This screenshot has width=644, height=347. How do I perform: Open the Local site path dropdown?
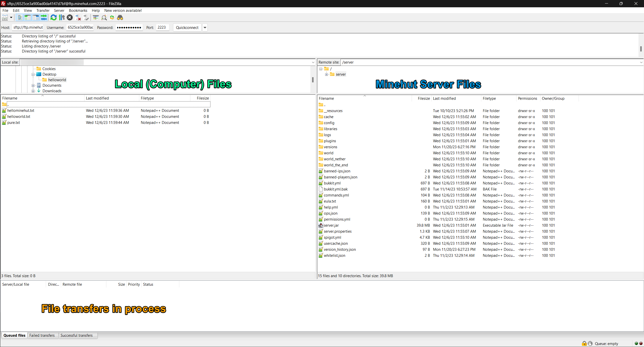coord(313,62)
